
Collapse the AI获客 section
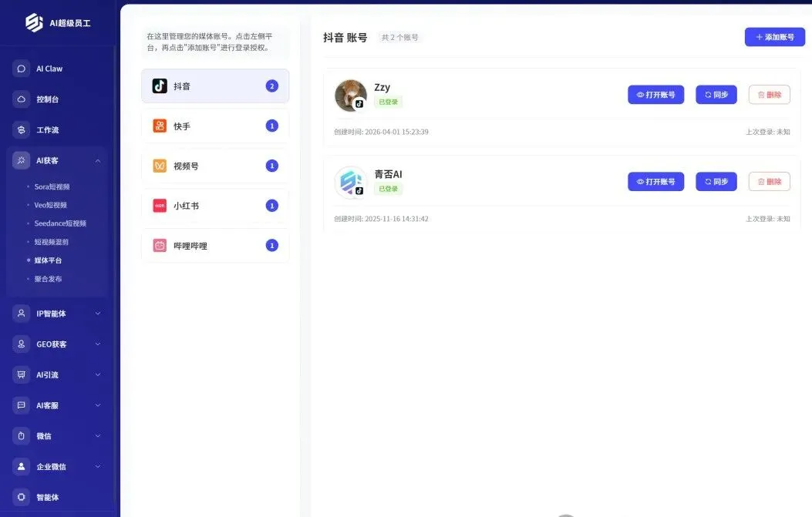97,160
